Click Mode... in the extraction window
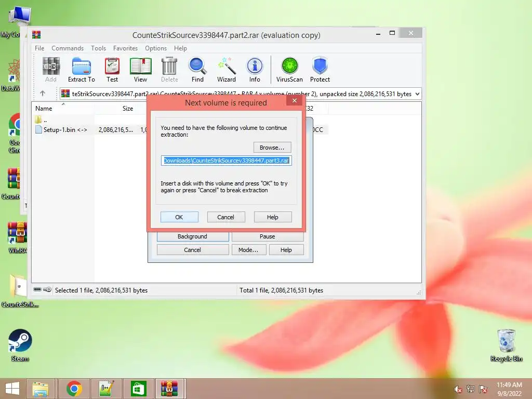 [x=248, y=250]
